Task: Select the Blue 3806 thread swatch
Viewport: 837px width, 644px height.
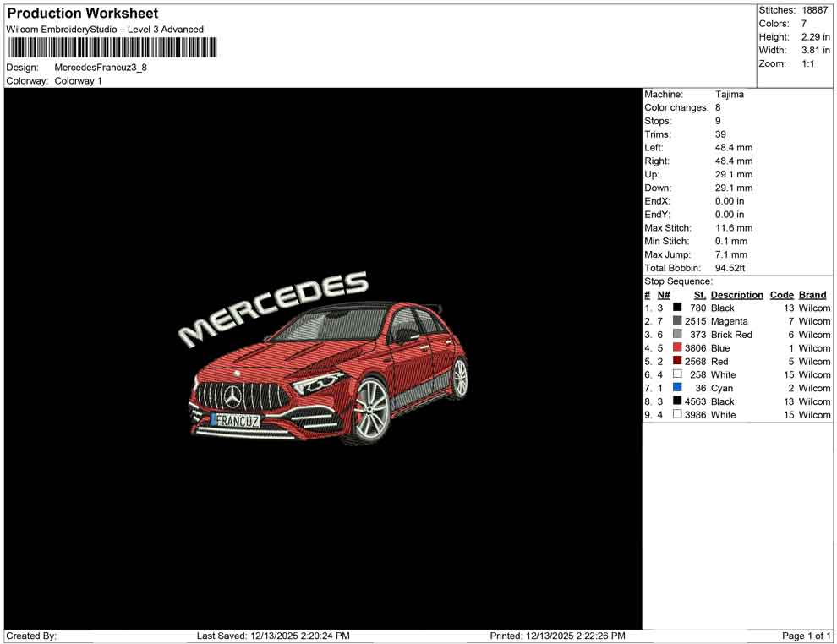Action: click(x=676, y=348)
